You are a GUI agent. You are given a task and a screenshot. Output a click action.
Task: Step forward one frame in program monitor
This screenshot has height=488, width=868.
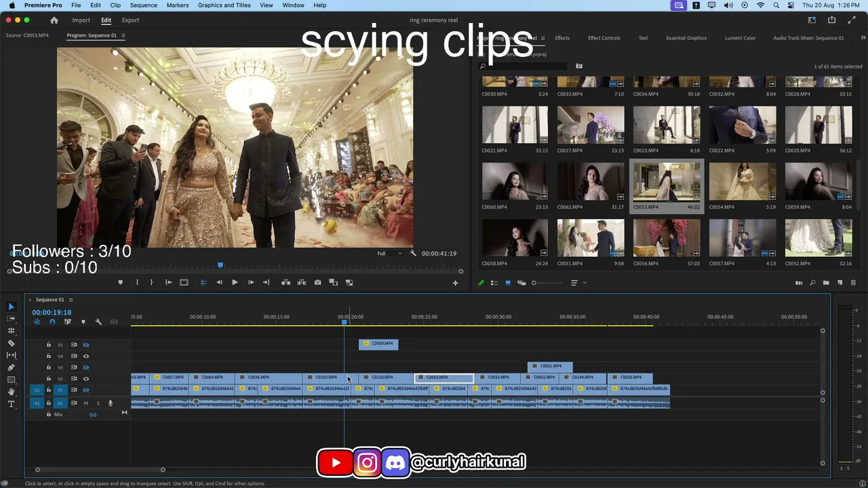point(251,283)
